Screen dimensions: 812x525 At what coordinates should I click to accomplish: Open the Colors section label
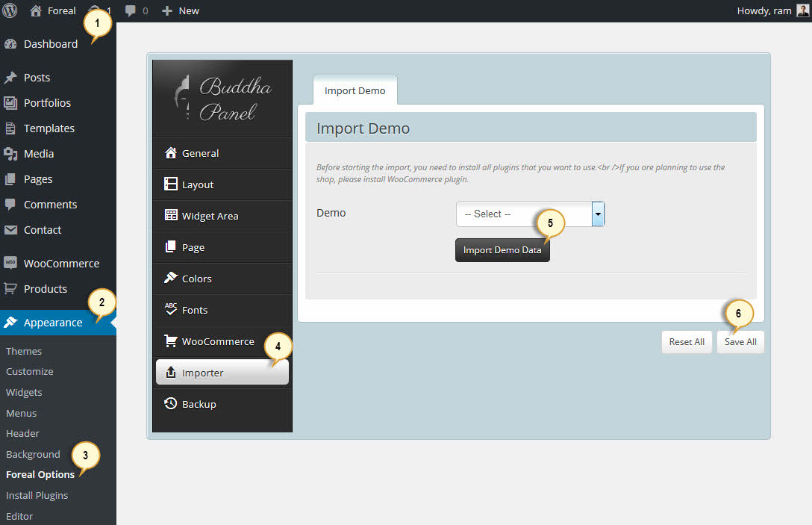[197, 279]
